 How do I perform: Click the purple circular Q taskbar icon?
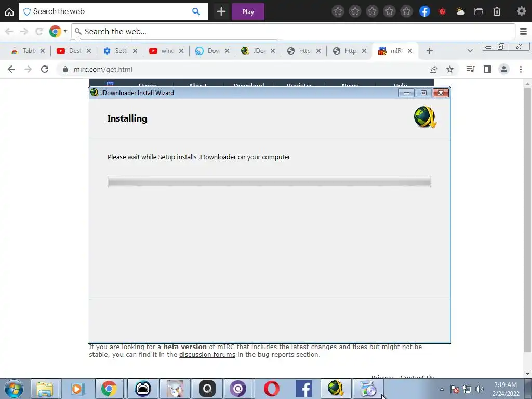[238, 389]
